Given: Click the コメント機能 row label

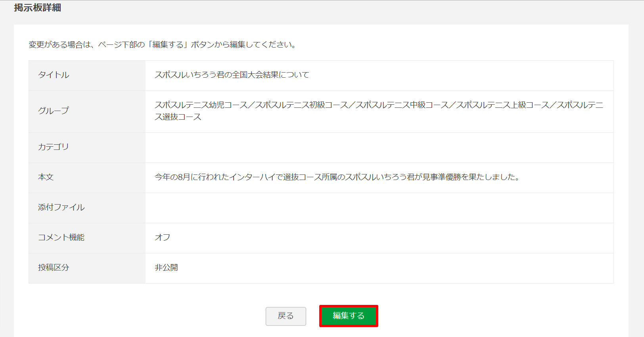Looking at the screenshot, I should [61, 237].
